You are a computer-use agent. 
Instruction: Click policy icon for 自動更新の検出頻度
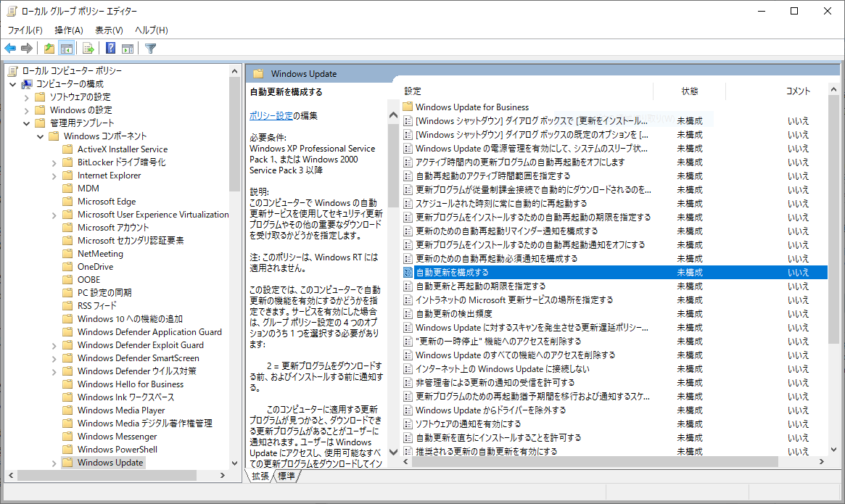[x=408, y=314]
